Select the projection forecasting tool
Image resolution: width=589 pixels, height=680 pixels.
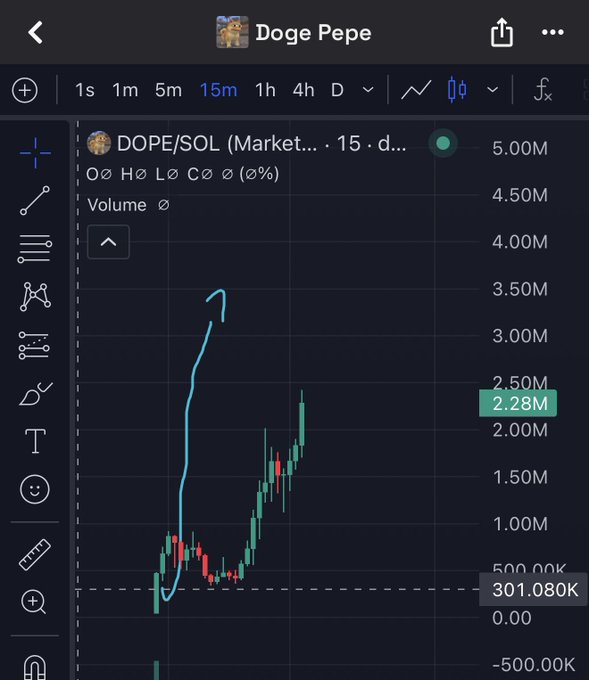34,346
